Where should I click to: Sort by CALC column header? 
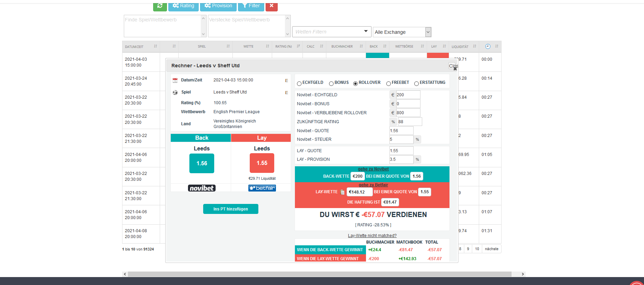(x=315, y=47)
